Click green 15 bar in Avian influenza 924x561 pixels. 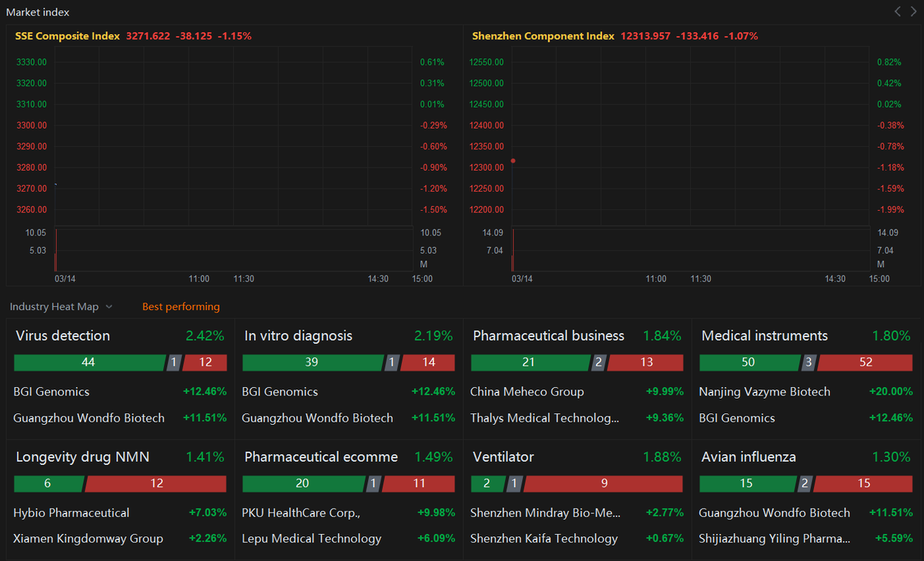pyautogui.click(x=746, y=484)
